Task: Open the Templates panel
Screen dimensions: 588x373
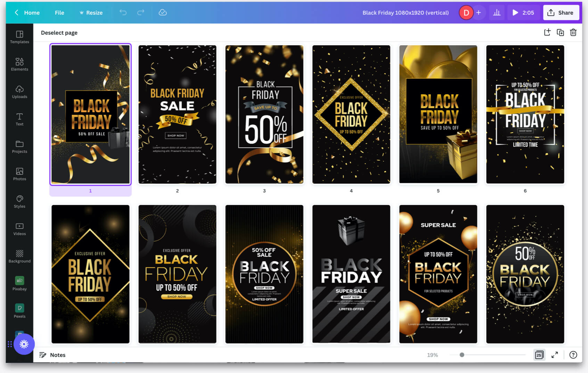Action: pyautogui.click(x=19, y=37)
